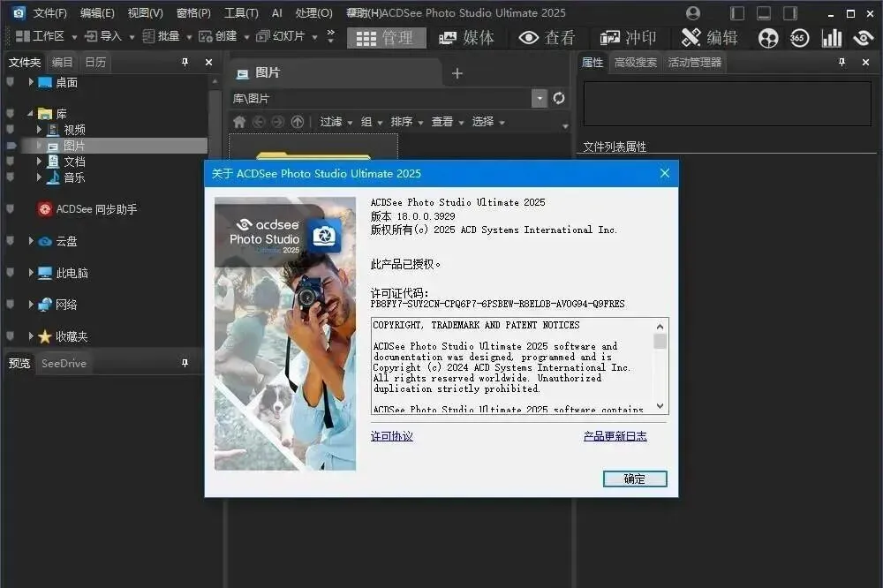Open Dashboard bar-chart icon
The image size is (883, 588).
[x=832, y=38]
